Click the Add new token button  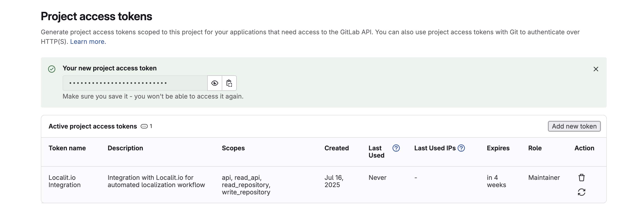pos(574,126)
